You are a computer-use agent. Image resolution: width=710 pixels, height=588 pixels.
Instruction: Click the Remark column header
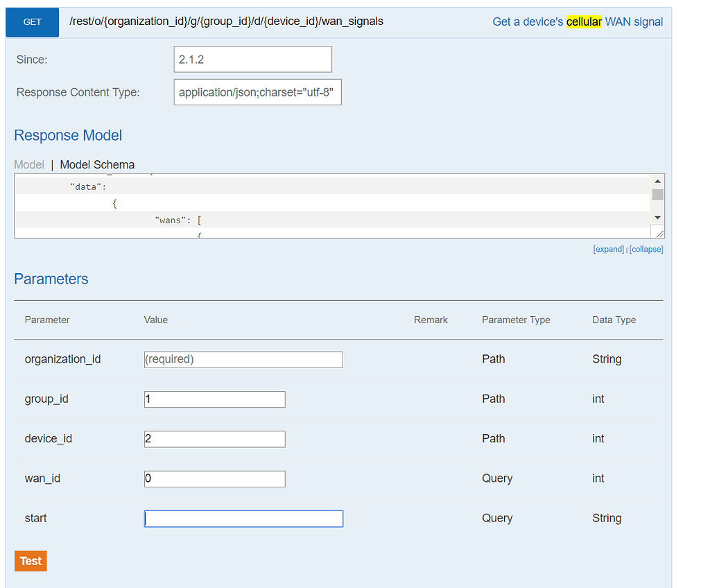(x=431, y=320)
